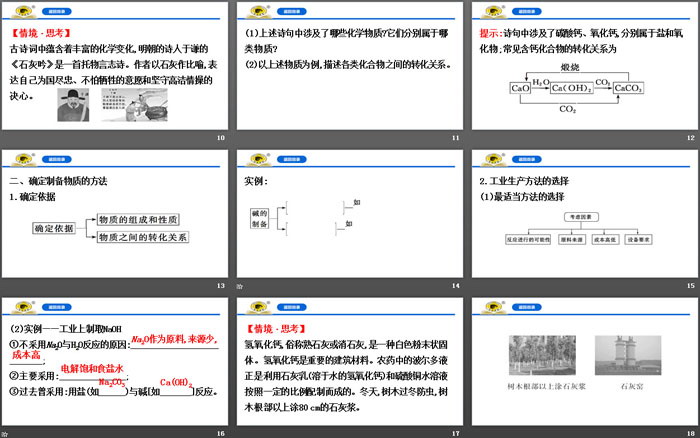
Task: Click the logo icon on slide 10
Action: pos(19,9)
